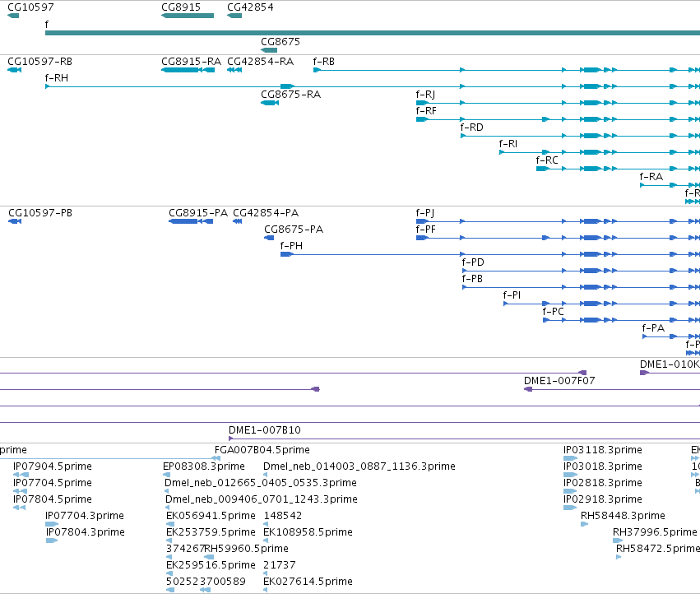Select protein CG42854-PA
This screenshot has width=700, height=594.
(x=266, y=213)
